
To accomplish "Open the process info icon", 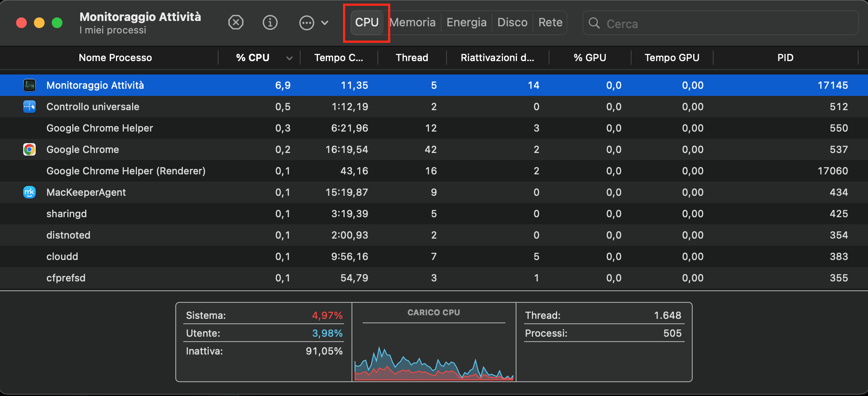I will click(270, 22).
